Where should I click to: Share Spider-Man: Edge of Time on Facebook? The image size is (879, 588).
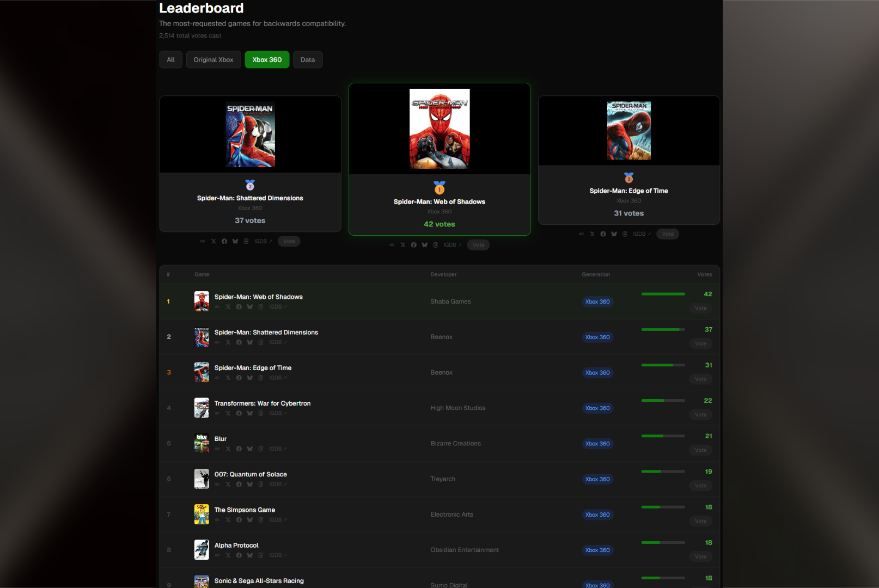pos(239,377)
